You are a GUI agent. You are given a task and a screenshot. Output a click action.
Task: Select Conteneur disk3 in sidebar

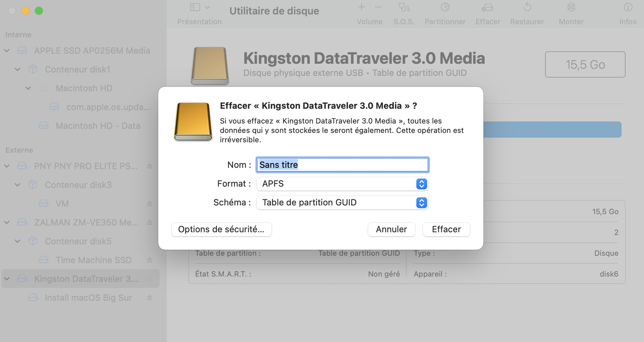click(x=78, y=185)
